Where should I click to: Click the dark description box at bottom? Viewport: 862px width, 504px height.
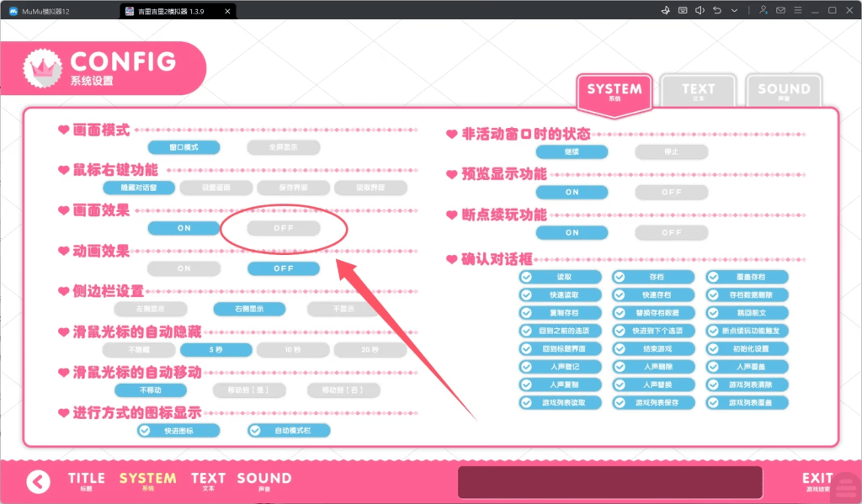pyautogui.click(x=610, y=482)
